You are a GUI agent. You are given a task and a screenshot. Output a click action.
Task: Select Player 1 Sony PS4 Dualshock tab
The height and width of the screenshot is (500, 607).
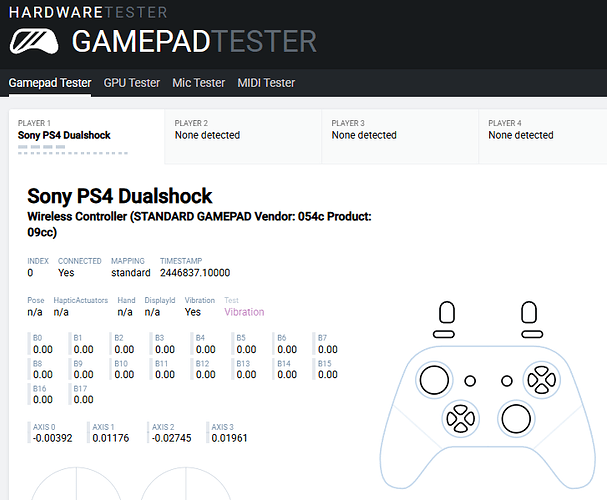pos(87,136)
